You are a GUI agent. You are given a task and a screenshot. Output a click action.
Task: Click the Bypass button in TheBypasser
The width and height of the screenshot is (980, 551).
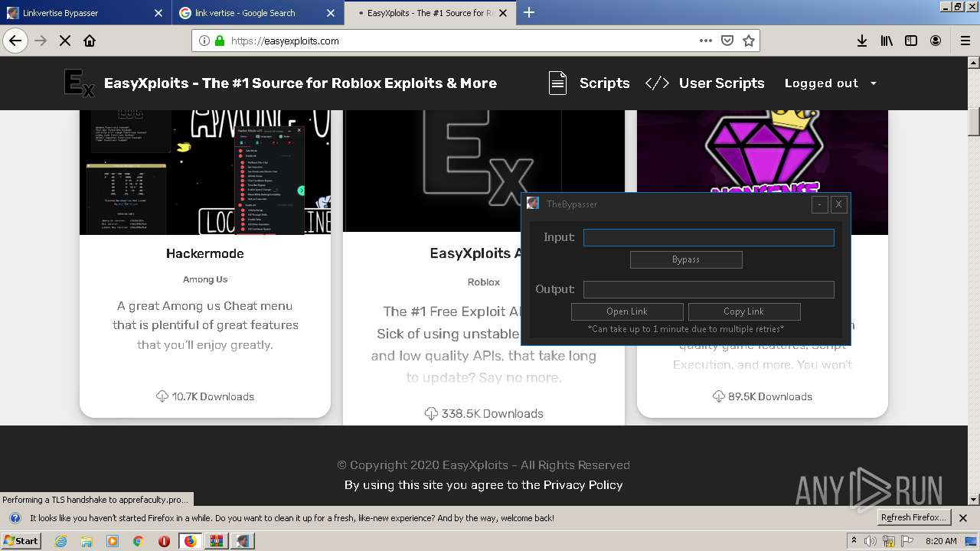[x=686, y=260]
